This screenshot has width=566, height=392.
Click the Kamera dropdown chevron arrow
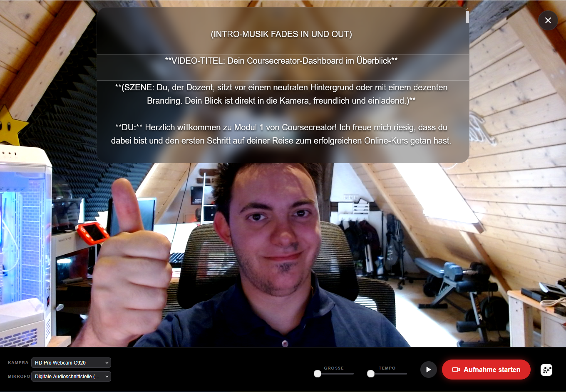tap(107, 363)
